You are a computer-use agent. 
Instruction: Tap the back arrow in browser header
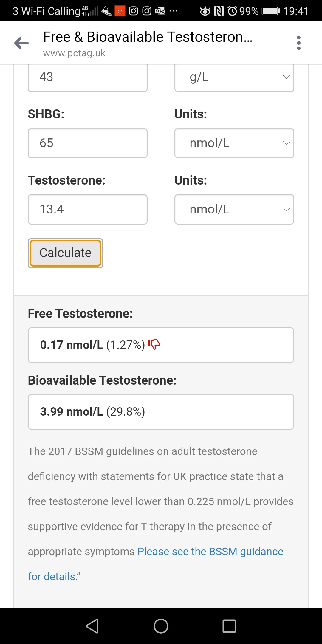coord(21,43)
